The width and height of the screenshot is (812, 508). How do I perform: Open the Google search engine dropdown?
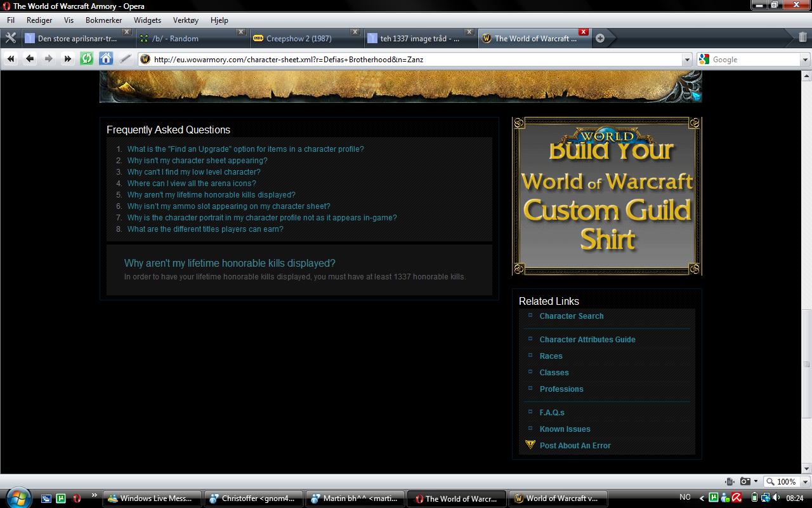[805, 60]
